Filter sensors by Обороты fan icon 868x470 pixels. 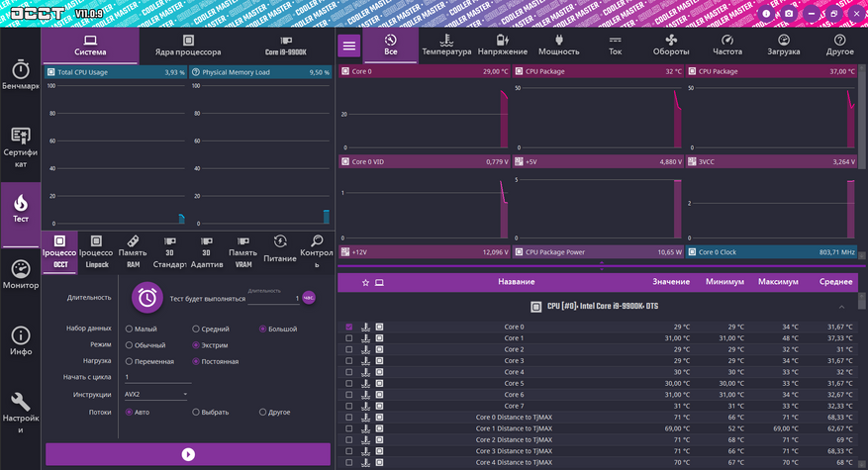[671, 46]
